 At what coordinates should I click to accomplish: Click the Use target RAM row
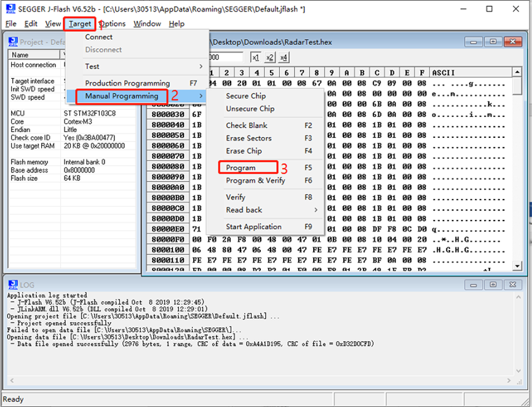tap(73, 146)
